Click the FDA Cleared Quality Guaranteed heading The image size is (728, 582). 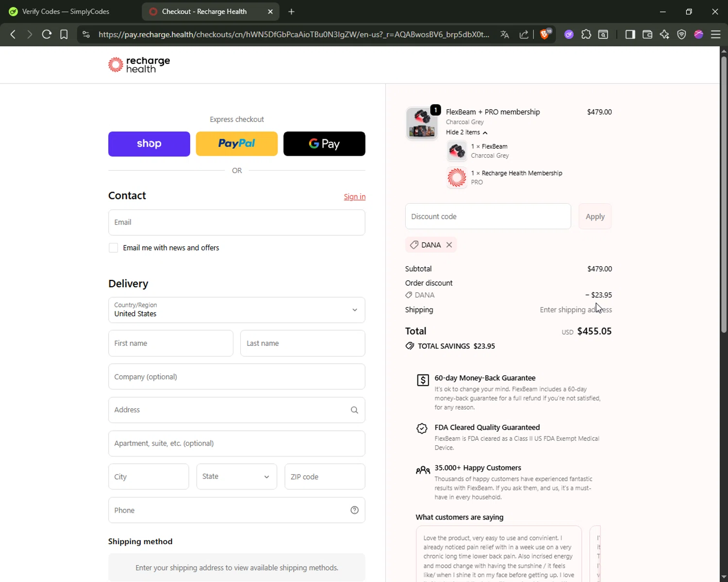pos(487,427)
